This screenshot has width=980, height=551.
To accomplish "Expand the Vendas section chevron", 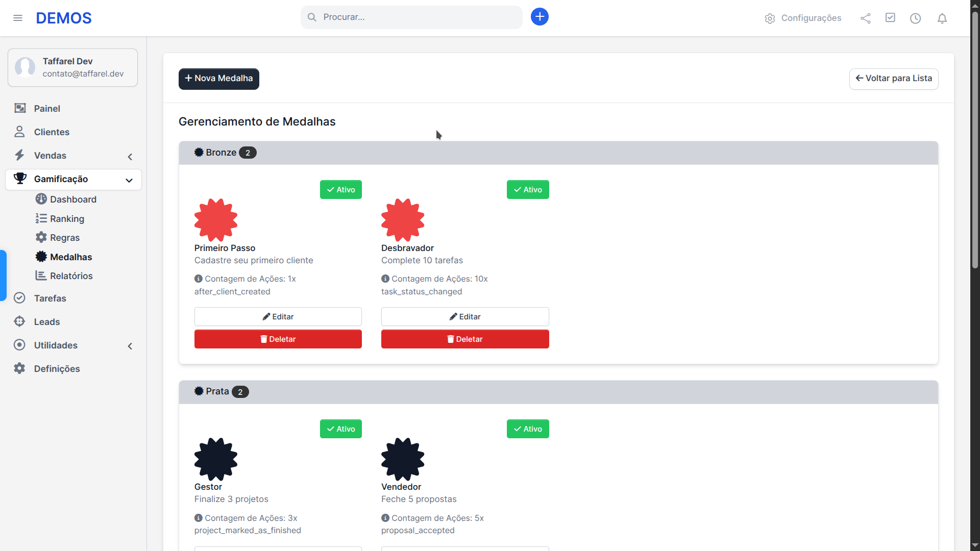I will click(x=130, y=157).
